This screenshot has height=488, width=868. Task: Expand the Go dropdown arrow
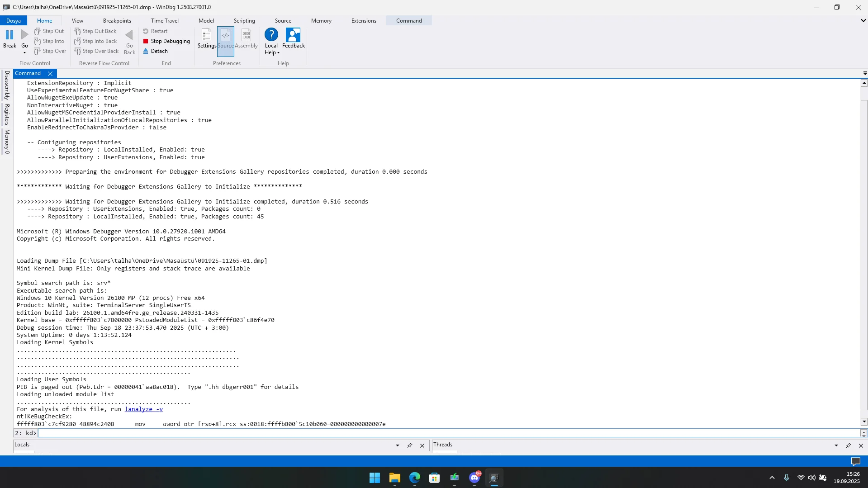tap(24, 52)
